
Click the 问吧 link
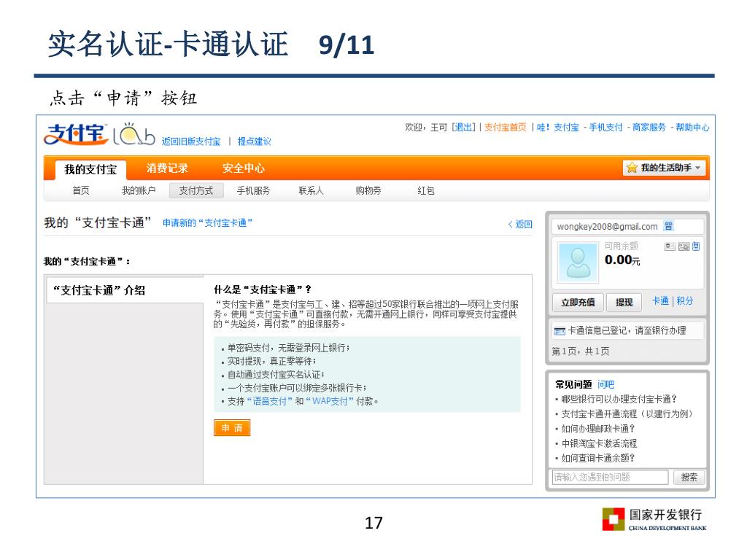605,384
